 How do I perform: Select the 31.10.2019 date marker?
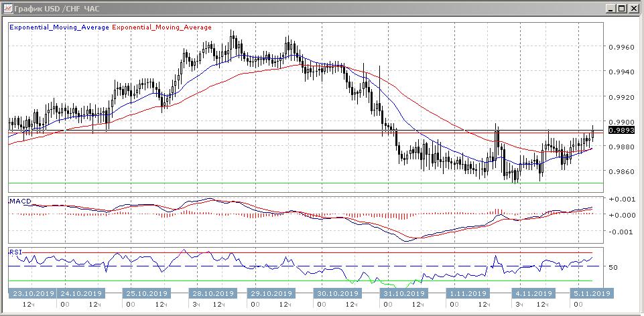tap(403, 293)
